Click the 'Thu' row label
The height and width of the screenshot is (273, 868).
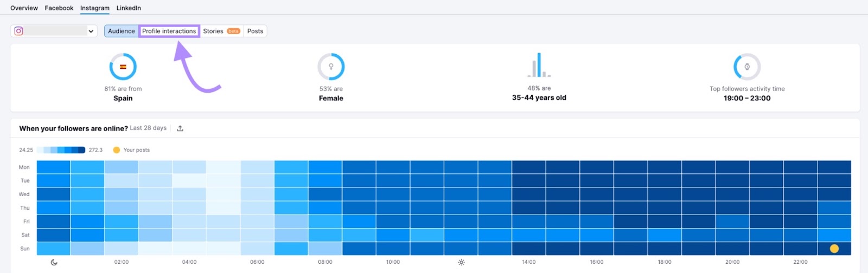point(25,208)
